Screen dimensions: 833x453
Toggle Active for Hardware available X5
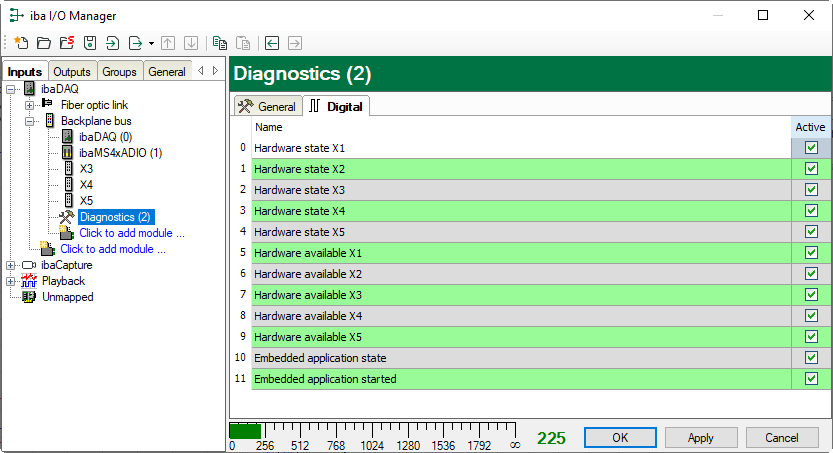(x=811, y=337)
